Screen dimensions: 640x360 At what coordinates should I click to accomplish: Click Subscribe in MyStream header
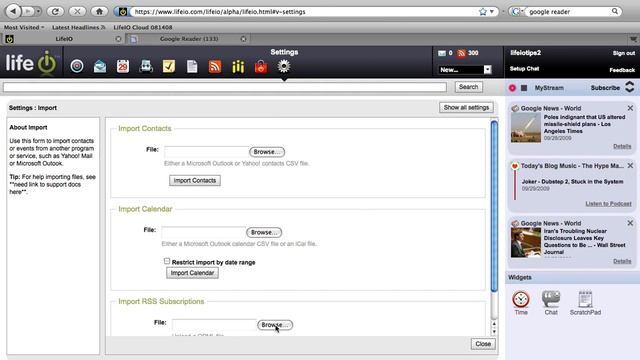click(605, 88)
